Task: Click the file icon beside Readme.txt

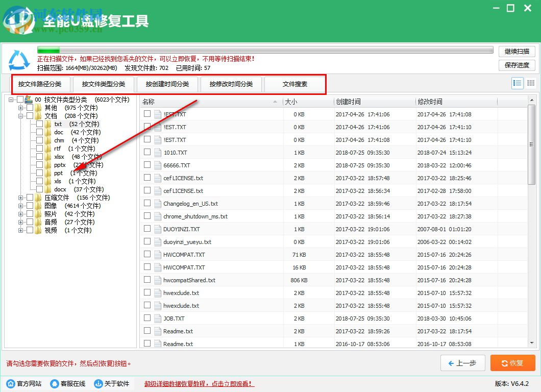Action: [x=157, y=331]
